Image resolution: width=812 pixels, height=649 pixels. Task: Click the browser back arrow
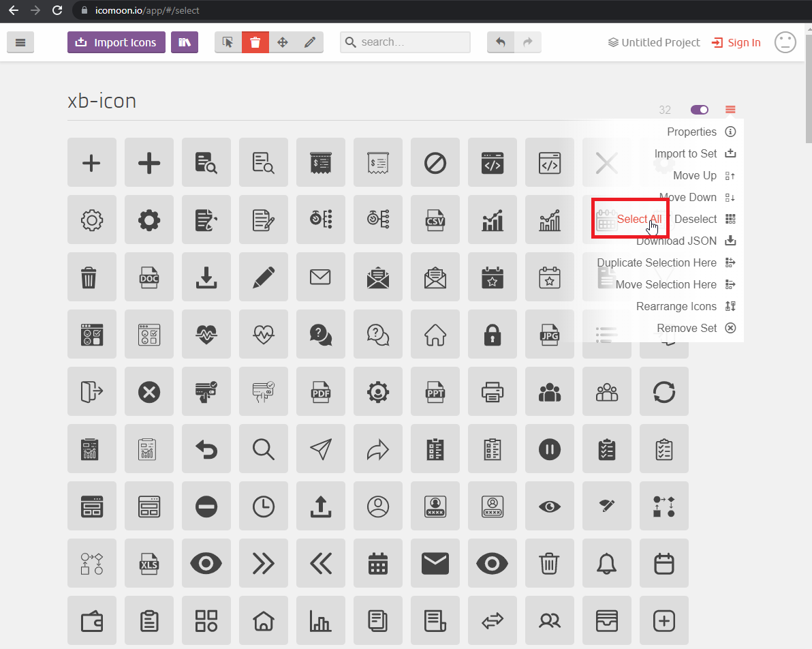tap(14, 10)
